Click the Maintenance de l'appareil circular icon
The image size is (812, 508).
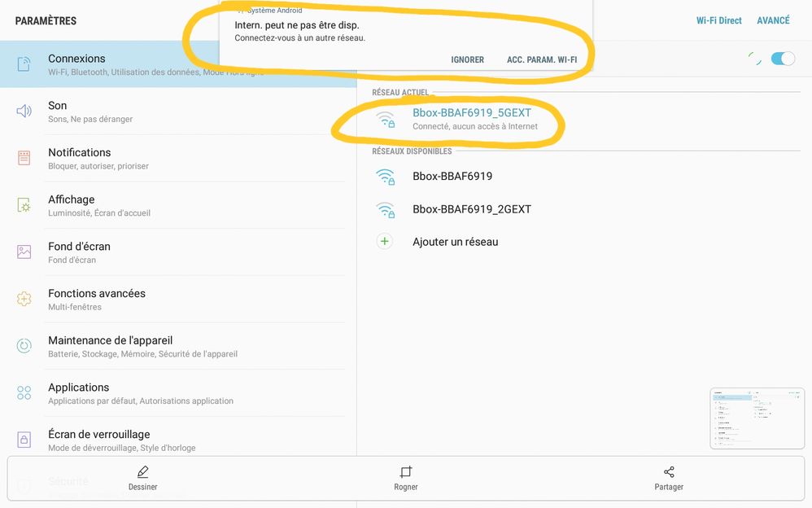click(24, 346)
